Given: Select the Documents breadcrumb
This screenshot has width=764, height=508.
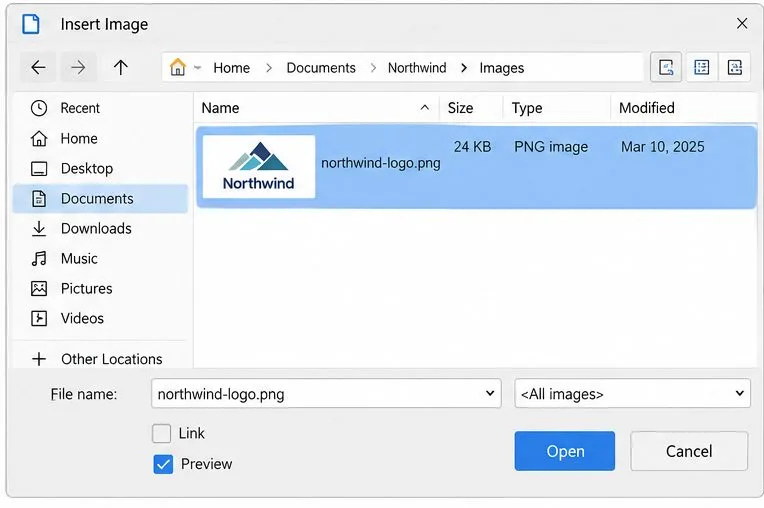Looking at the screenshot, I should 321,68.
